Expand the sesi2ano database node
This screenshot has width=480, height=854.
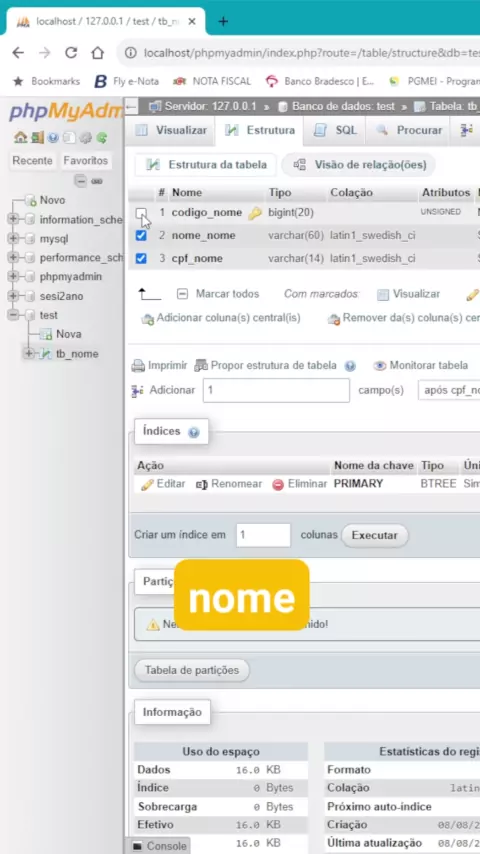[x=13, y=296]
